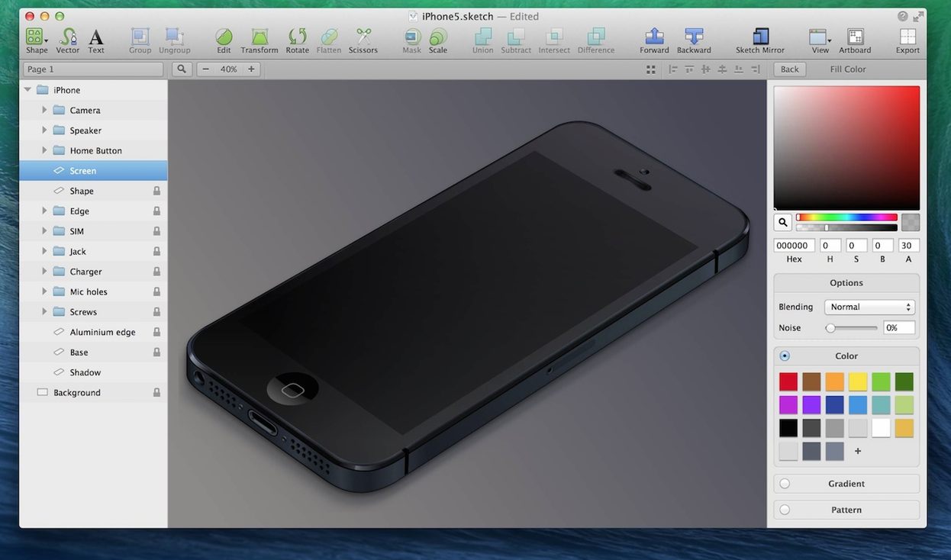Expand the Charger group
951x560 pixels.
[x=44, y=271]
